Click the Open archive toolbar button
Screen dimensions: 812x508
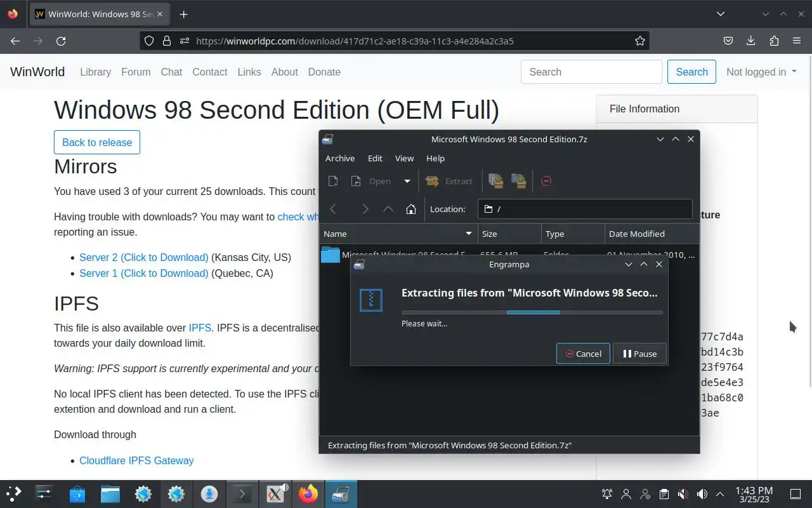click(371, 181)
